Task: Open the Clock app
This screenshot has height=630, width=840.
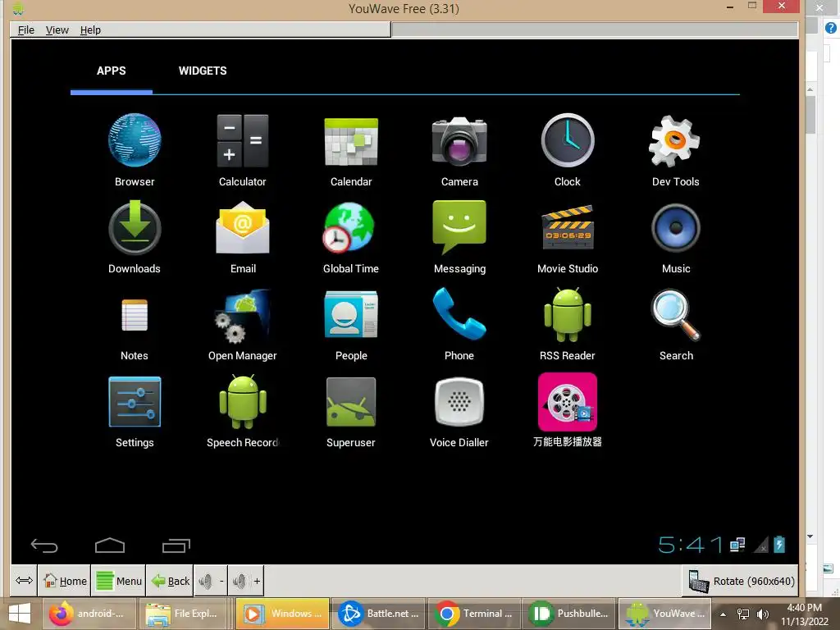Action: coord(568,150)
